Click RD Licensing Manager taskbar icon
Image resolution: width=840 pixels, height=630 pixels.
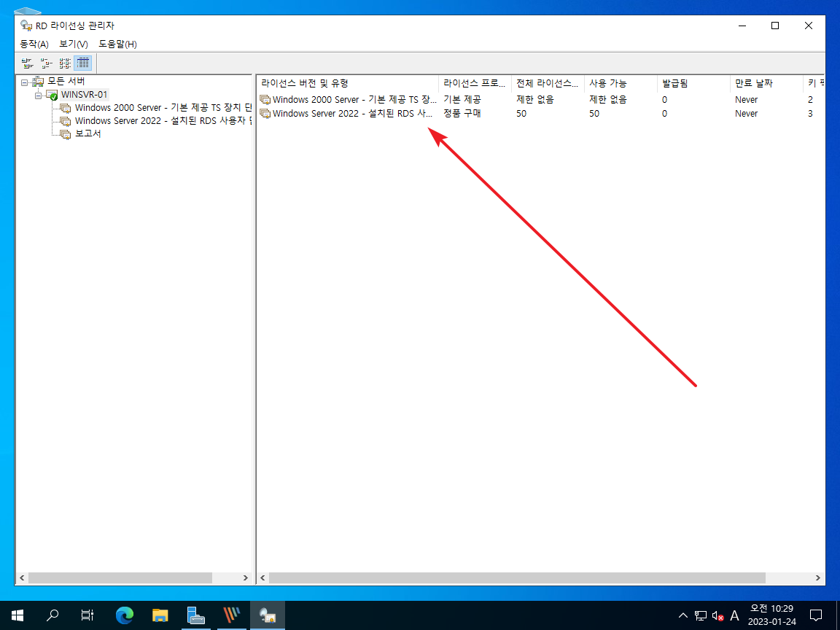(x=268, y=615)
